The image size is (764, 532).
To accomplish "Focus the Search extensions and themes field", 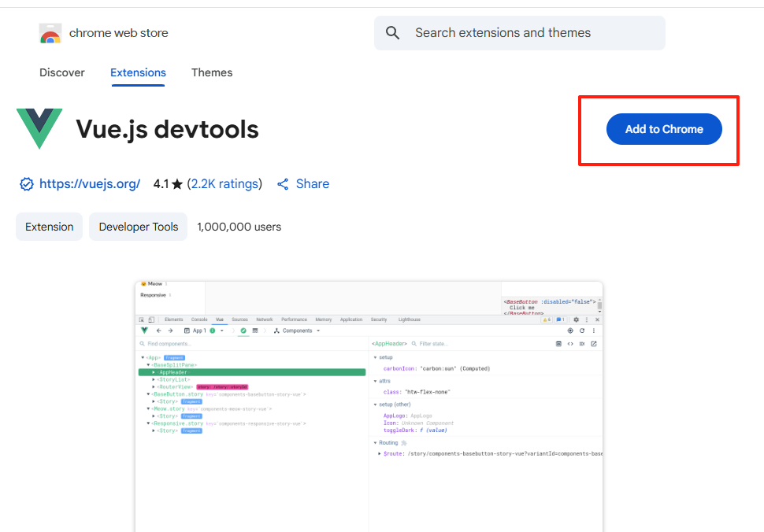I will click(x=519, y=33).
